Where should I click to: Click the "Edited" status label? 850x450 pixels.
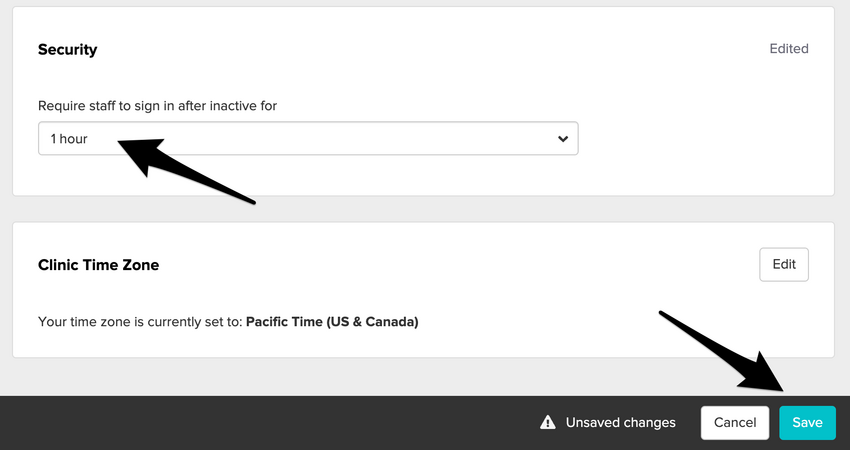coord(788,49)
